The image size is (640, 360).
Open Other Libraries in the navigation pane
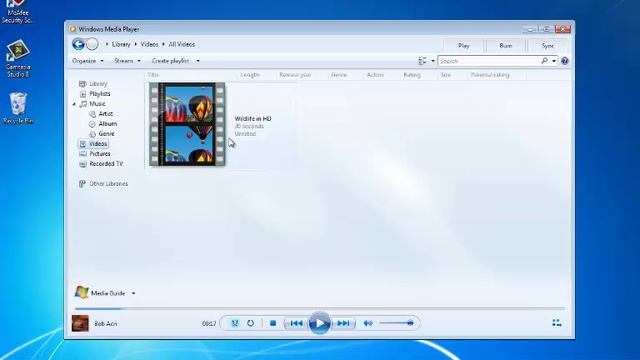[109, 184]
